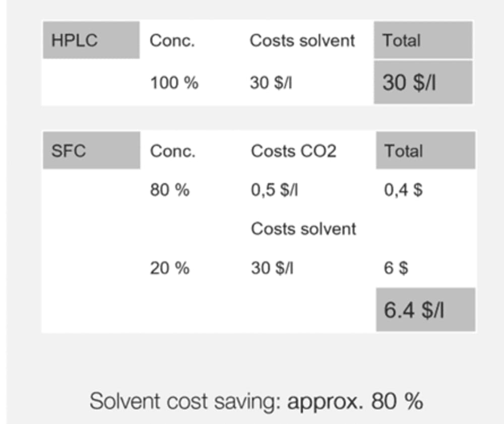Click the highlighted 6.4 $/l SFC total

[425, 310]
